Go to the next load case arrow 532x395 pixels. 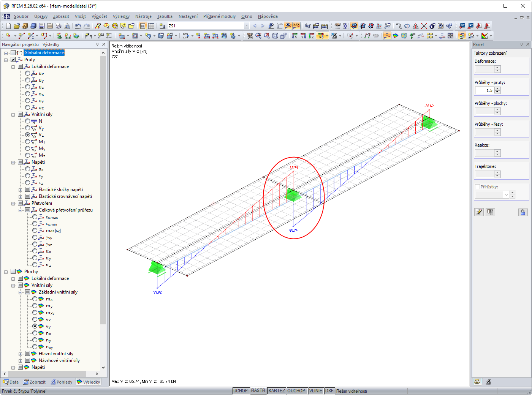point(263,26)
